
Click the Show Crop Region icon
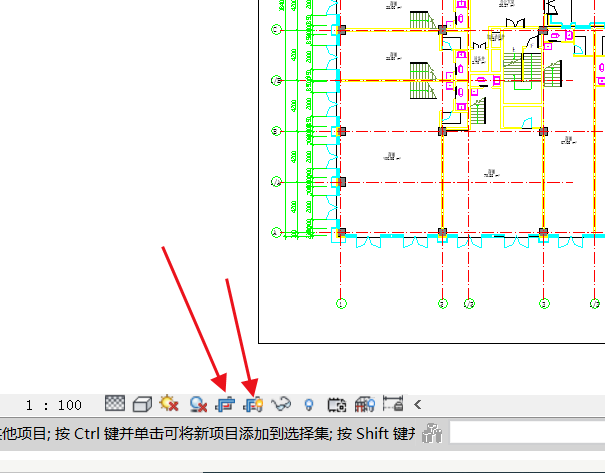(252, 405)
